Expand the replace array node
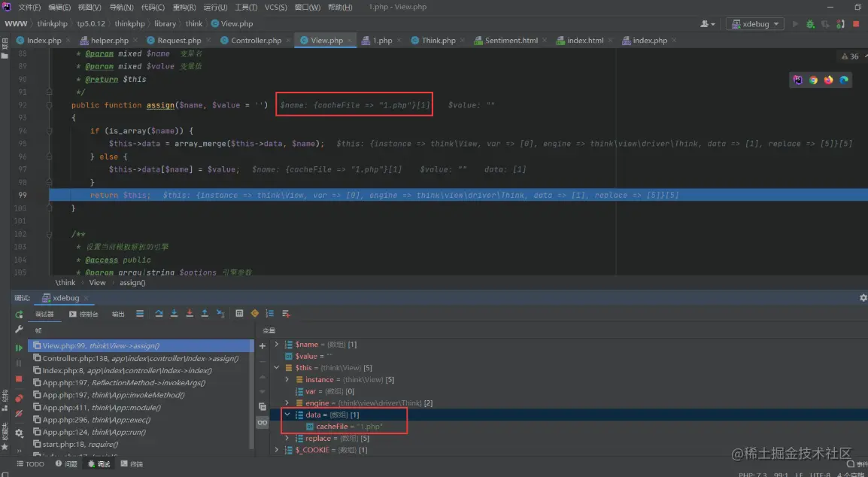868x477 pixels. coord(287,438)
